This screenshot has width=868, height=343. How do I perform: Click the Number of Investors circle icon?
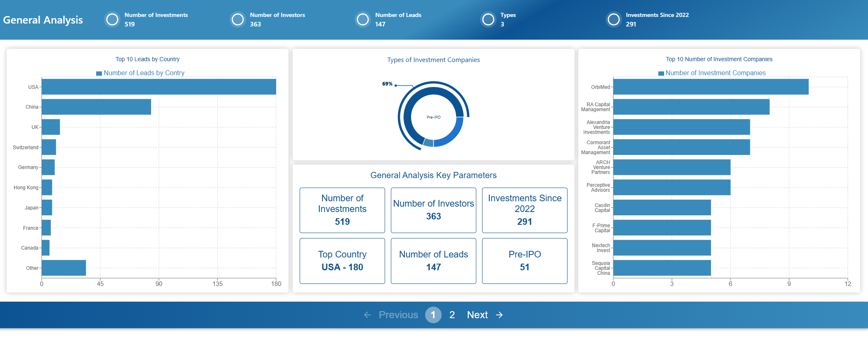click(238, 19)
